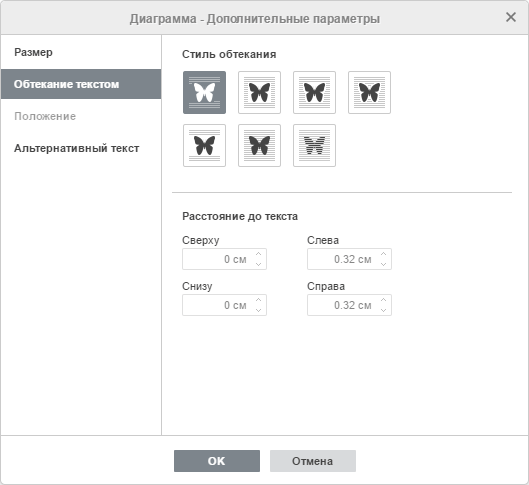Click the Стиль обтекания heading
Image resolution: width=529 pixels, height=485 pixels.
(229, 54)
